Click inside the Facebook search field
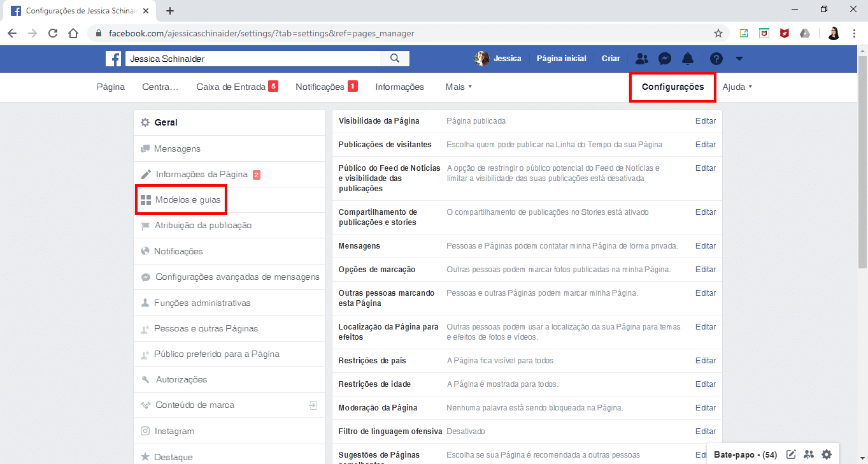Image resolution: width=868 pixels, height=464 pixels. point(253,59)
